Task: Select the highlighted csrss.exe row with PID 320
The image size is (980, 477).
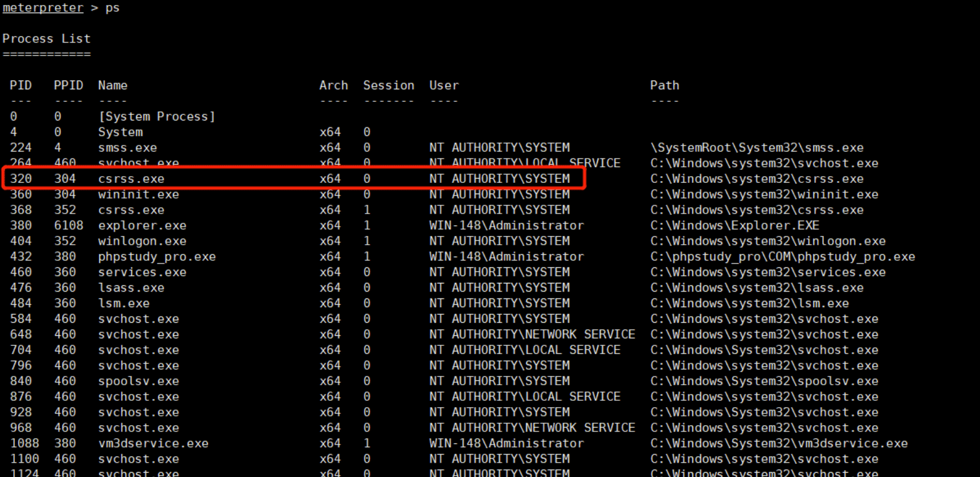Action: pyautogui.click(x=293, y=178)
